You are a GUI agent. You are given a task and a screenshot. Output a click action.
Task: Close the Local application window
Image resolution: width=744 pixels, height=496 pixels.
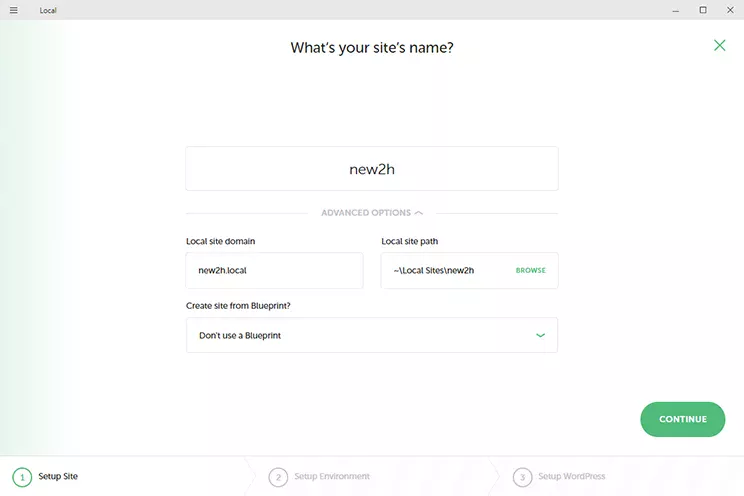[729, 10]
